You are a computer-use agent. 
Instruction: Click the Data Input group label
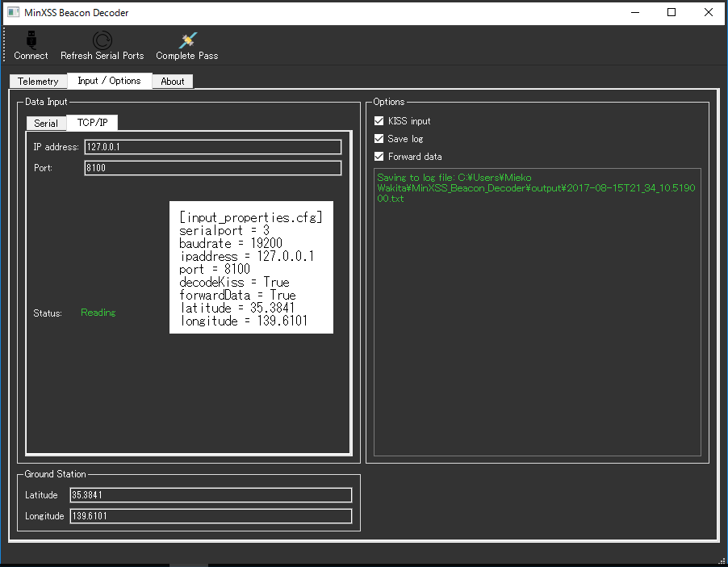[x=46, y=102]
